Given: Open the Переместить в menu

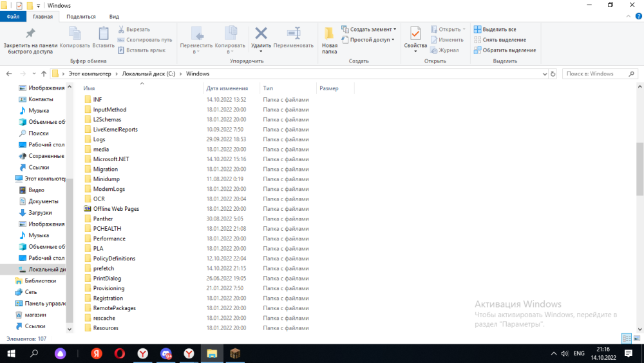Looking at the screenshot, I should [x=196, y=40].
